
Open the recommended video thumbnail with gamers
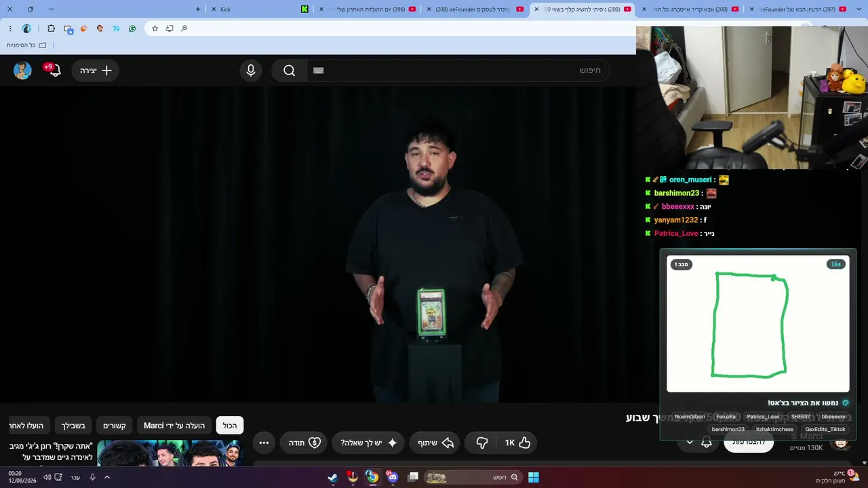click(170, 453)
